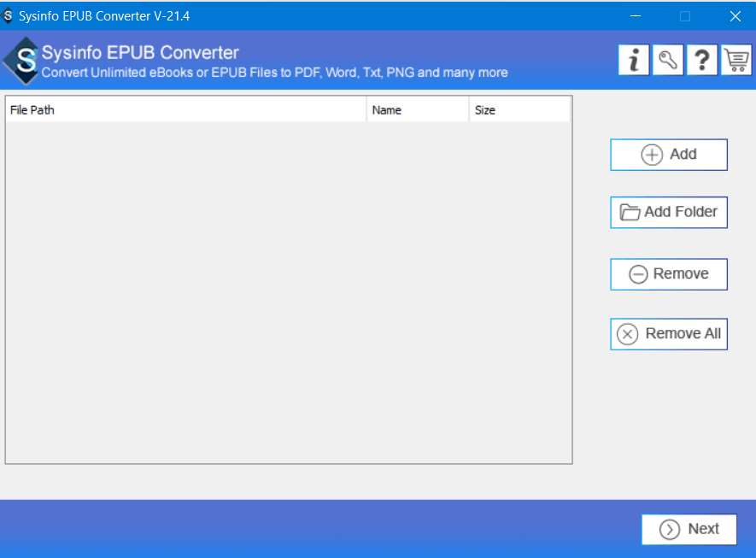Viewport: 756px width, 558px height.
Task: Sort by the Size column header
Action: [x=519, y=110]
